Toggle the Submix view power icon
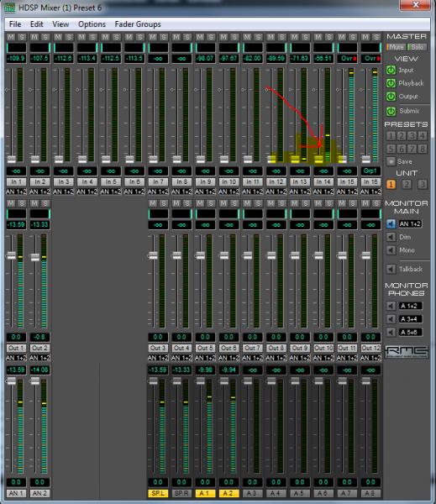This screenshot has height=504, width=436. 391,111
